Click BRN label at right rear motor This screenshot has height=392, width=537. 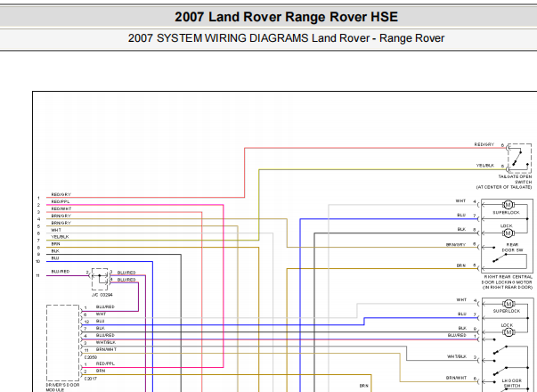pos(461,265)
